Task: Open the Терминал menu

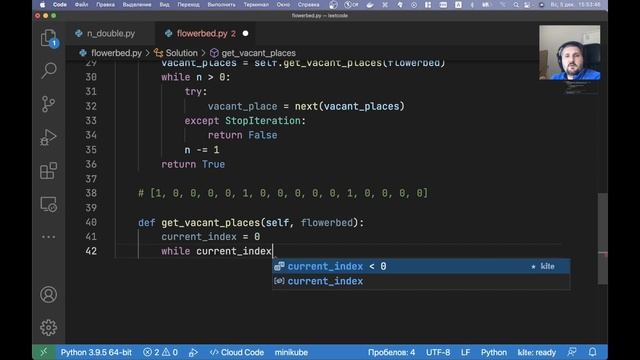Action: [256, 5]
